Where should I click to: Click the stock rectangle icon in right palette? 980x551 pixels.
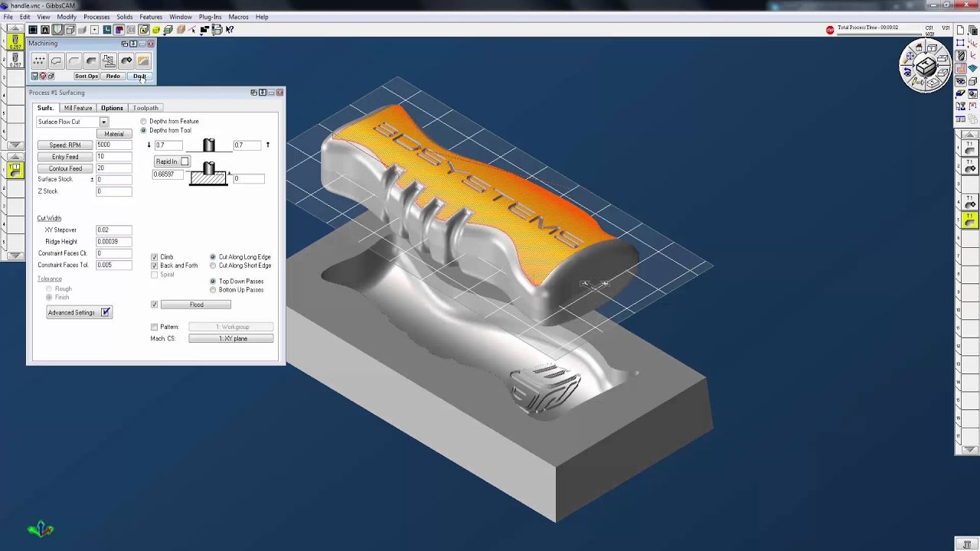click(x=961, y=43)
